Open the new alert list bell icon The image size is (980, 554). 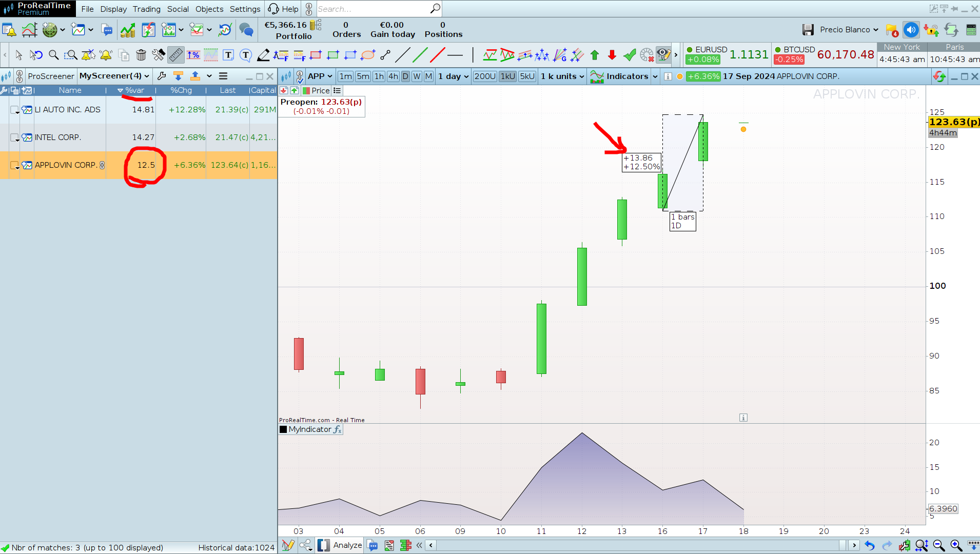tap(9, 30)
